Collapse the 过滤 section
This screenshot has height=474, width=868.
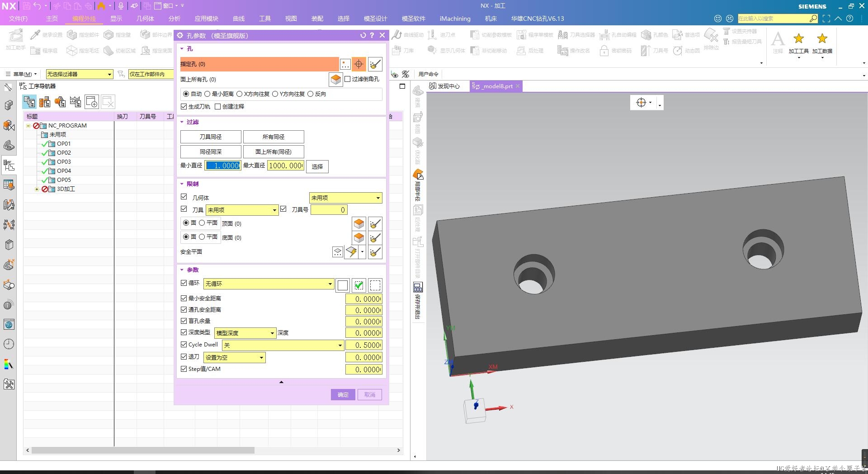(182, 122)
